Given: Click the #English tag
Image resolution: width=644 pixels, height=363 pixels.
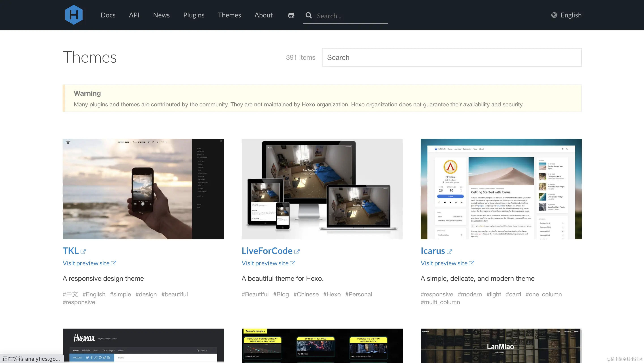Looking at the screenshot, I should [94, 294].
